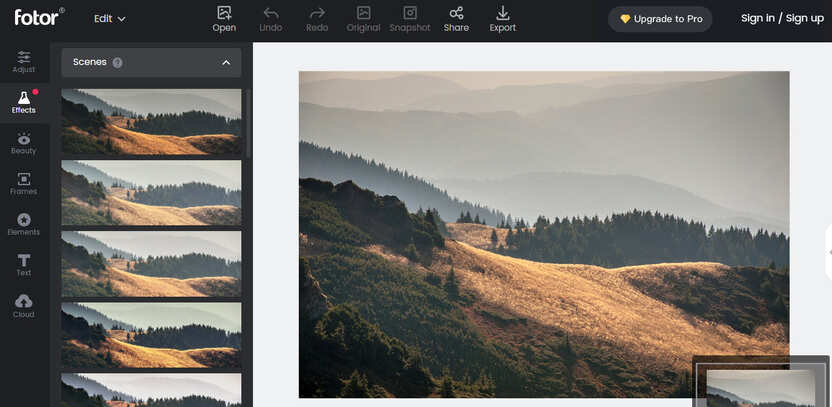Apply the fifth partially visible scene thumbnail
Image resolution: width=832 pixels, height=407 pixels.
click(x=151, y=390)
